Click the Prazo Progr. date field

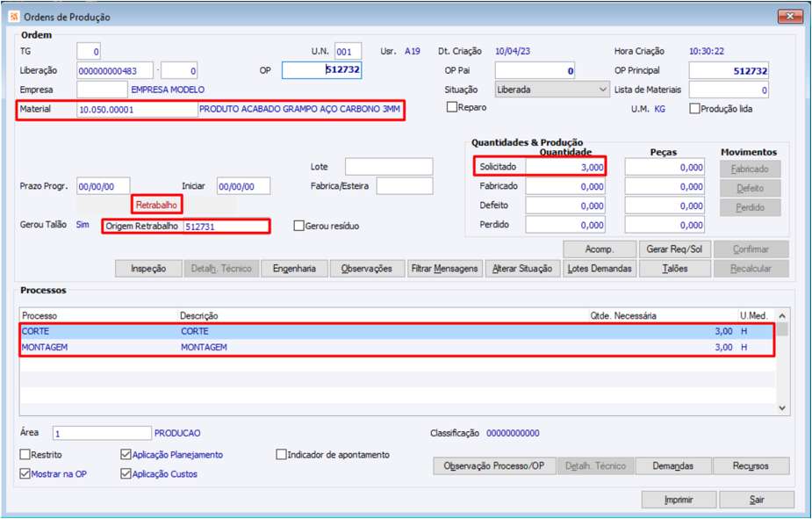(104, 186)
